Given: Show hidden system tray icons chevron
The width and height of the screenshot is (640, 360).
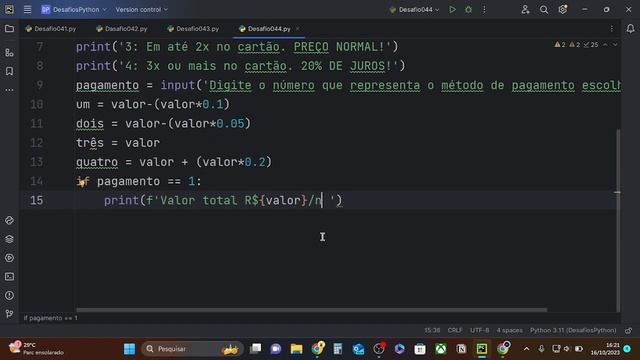Looking at the screenshot, I should (x=527, y=349).
